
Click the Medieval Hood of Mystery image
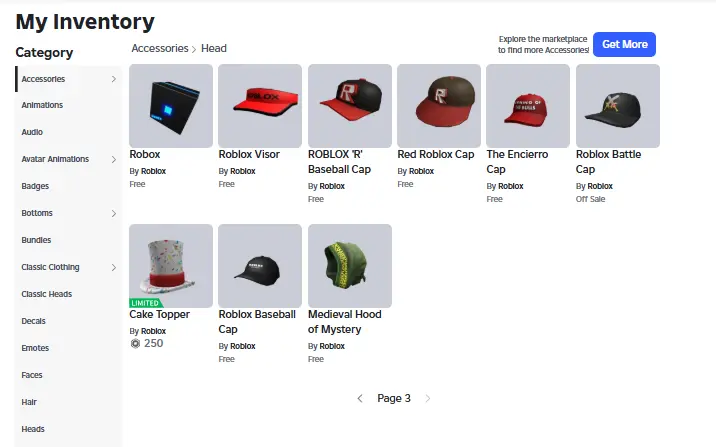point(350,266)
